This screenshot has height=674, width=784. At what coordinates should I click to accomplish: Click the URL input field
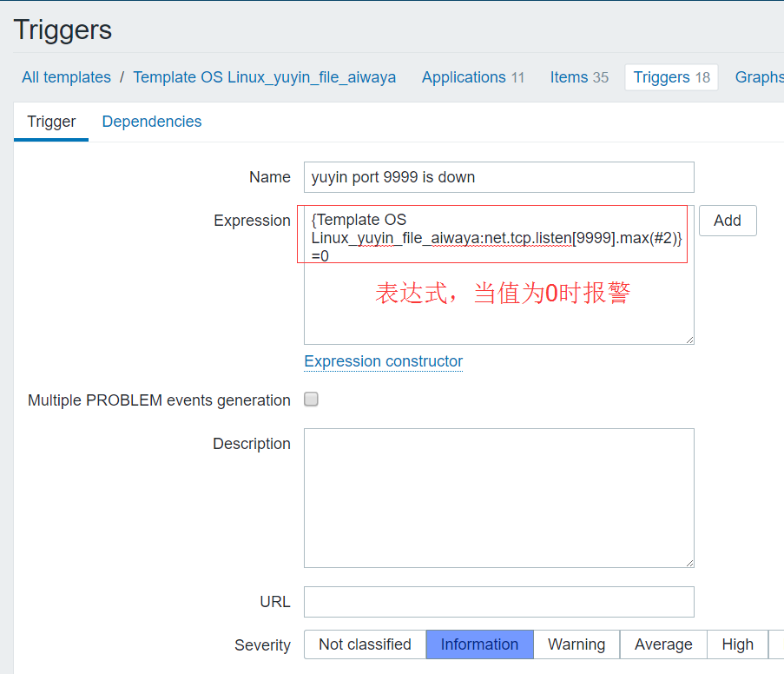click(x=498, y=601)
